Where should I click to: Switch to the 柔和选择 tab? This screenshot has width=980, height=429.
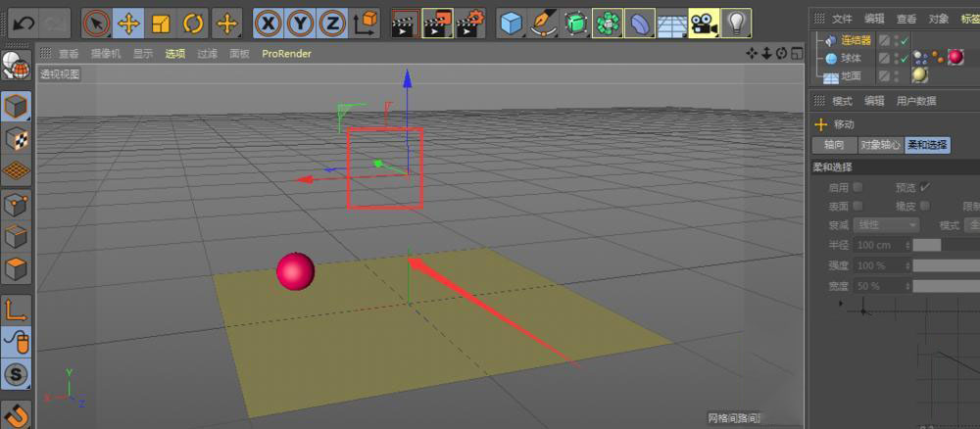[926, 145]
